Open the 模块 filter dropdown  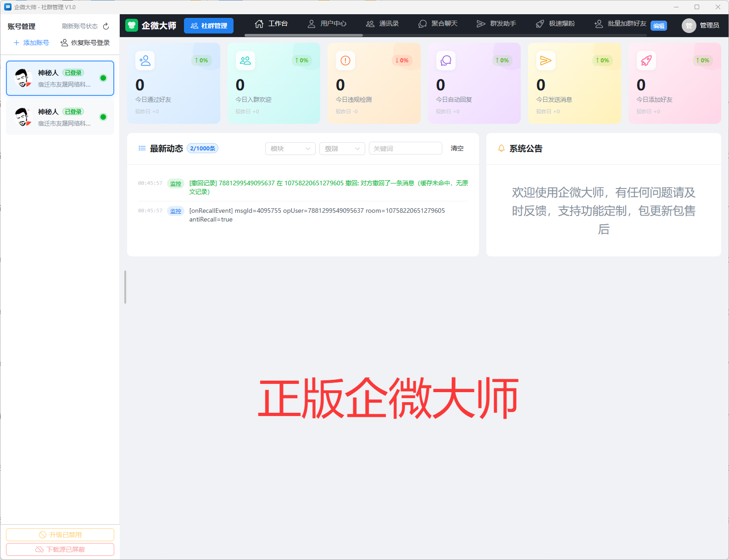[290, 149]
